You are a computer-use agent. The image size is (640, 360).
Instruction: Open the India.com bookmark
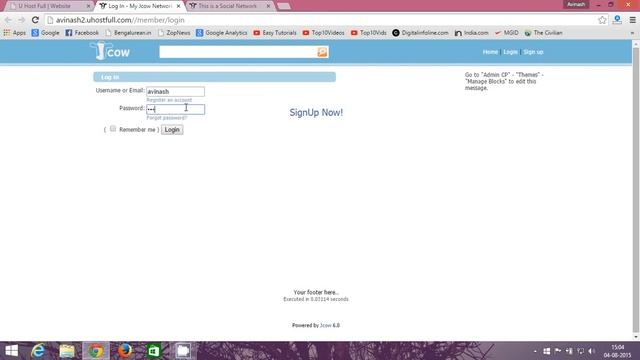pyautogui.click(x=471, y=33)
